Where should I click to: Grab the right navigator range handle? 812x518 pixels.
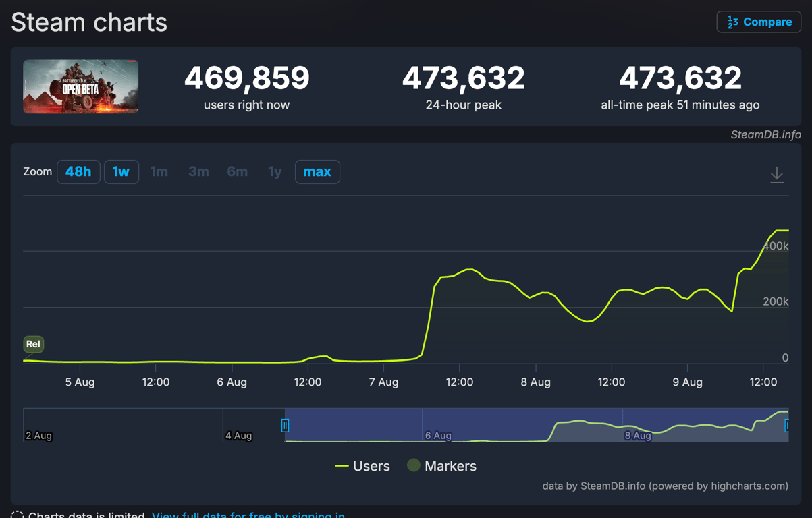787,426
